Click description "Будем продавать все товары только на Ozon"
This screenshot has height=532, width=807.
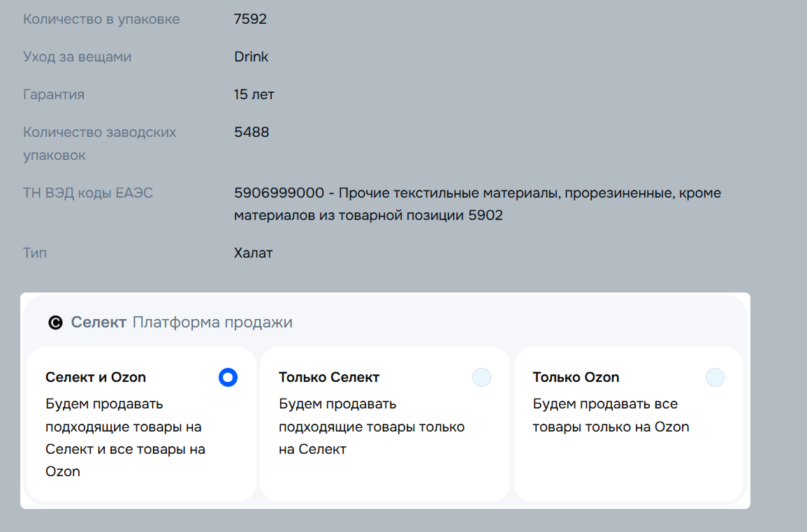coord(610,415)
